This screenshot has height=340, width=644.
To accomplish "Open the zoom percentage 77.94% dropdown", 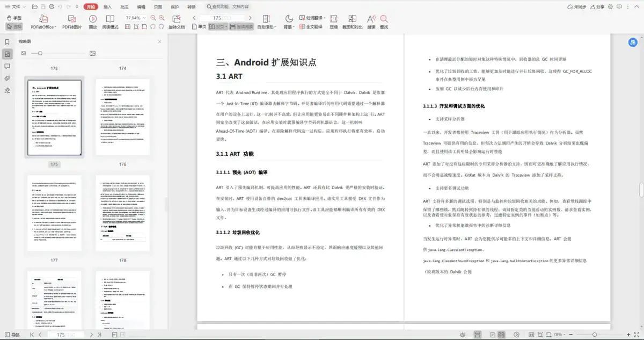I will [136, 18].
